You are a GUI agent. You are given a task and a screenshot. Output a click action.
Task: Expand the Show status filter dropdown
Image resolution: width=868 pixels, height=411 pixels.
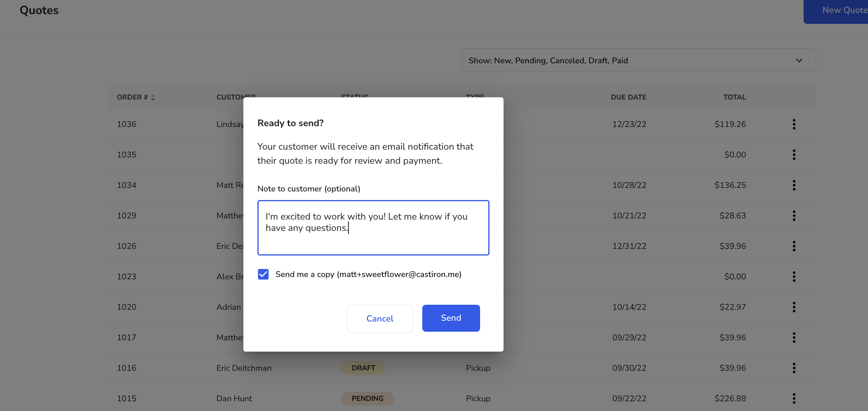click(639, 61)
